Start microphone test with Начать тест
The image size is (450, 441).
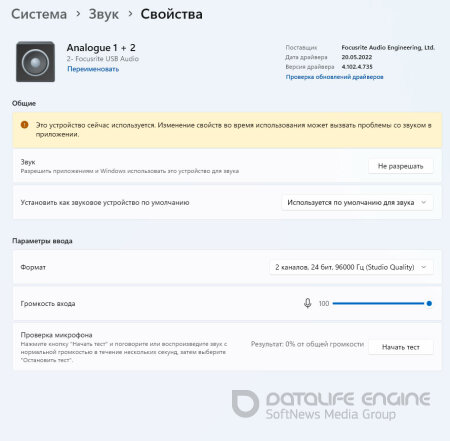(401, 347)
